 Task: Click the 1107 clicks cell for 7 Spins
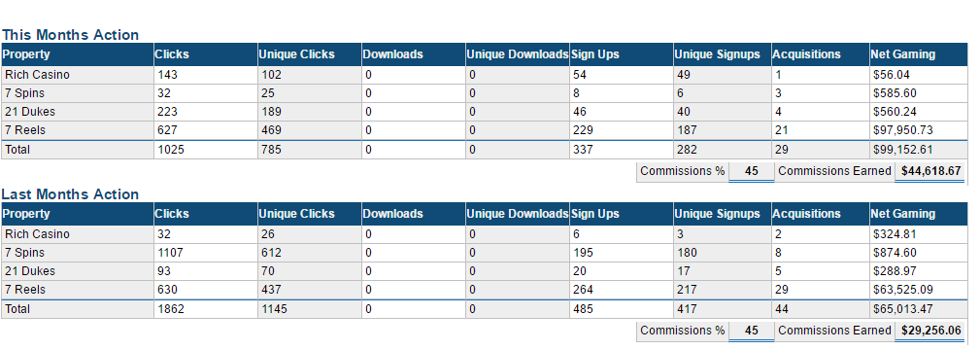click(x=206, y=253)
